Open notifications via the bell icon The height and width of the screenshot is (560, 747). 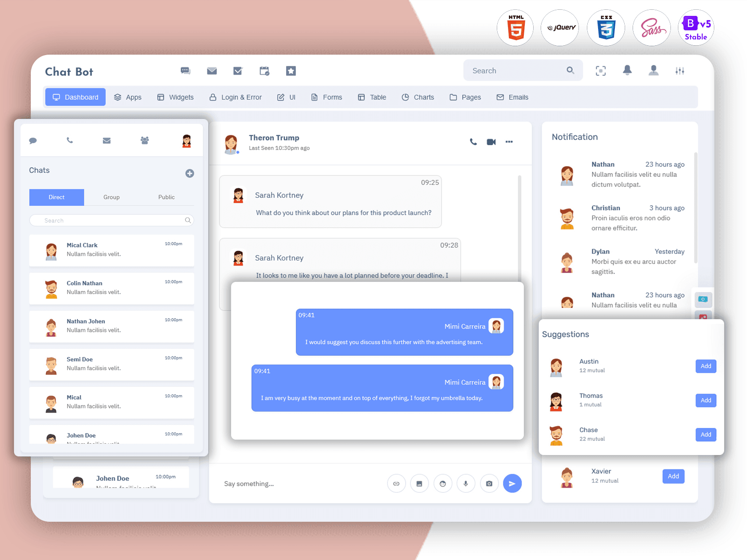[x=627, y=70]
